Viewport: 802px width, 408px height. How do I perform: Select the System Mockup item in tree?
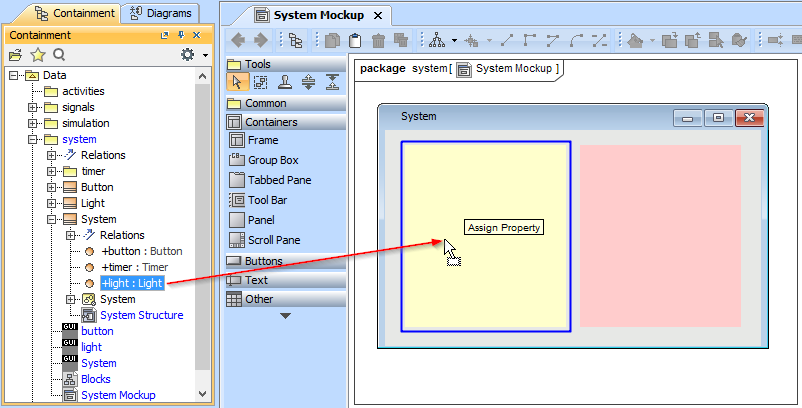tap(118, 395)
